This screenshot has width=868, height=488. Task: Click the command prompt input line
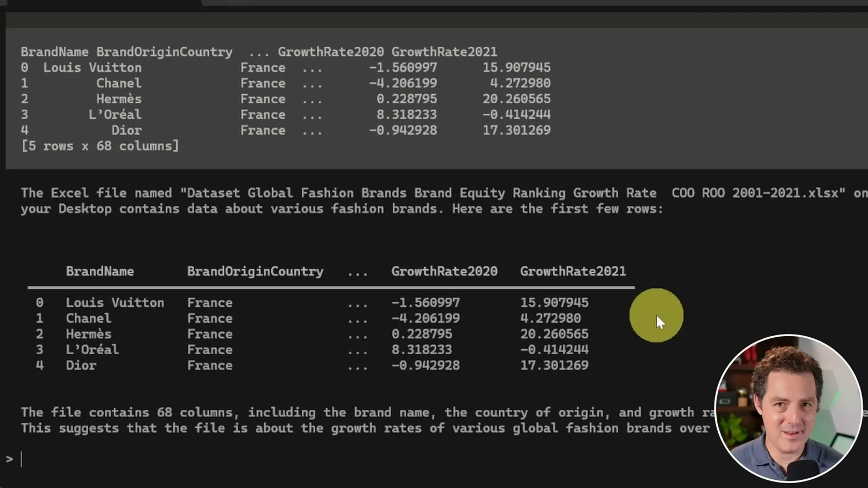[358, 459]
